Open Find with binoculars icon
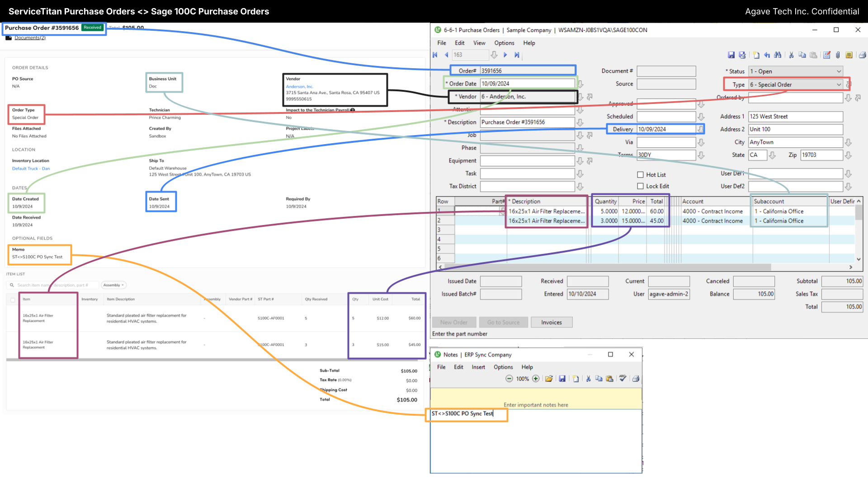The height and width of the screenshot is (488, 868). [x=778, y=55]
